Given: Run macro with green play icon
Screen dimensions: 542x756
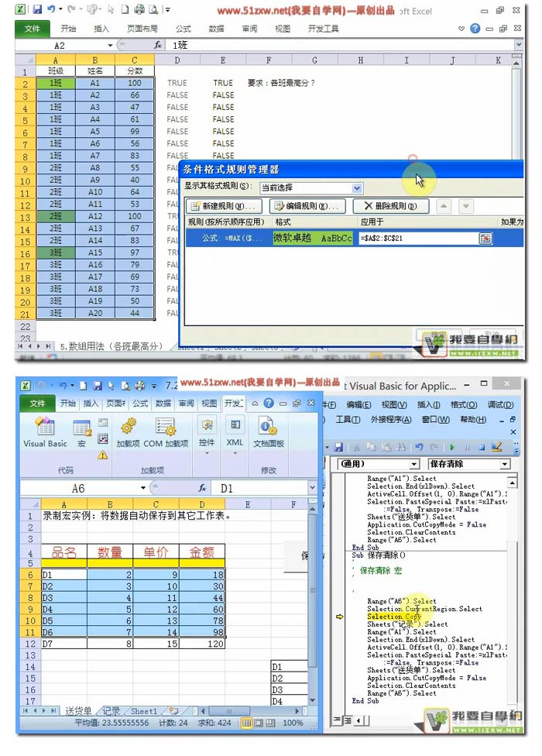Looking at the screenshot, I should pyautogui.click(x=452, y=447).
